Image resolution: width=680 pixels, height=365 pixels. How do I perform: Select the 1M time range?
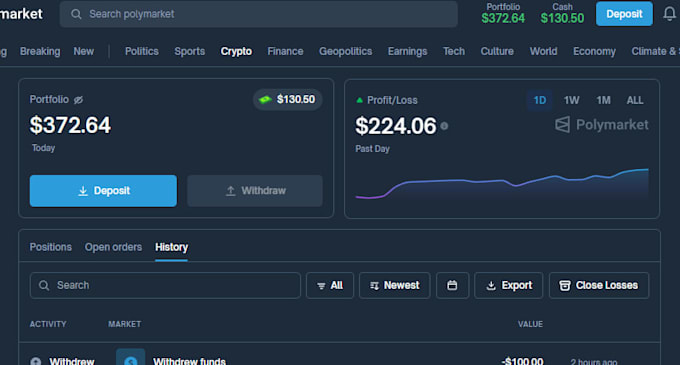tap(603, 101)
